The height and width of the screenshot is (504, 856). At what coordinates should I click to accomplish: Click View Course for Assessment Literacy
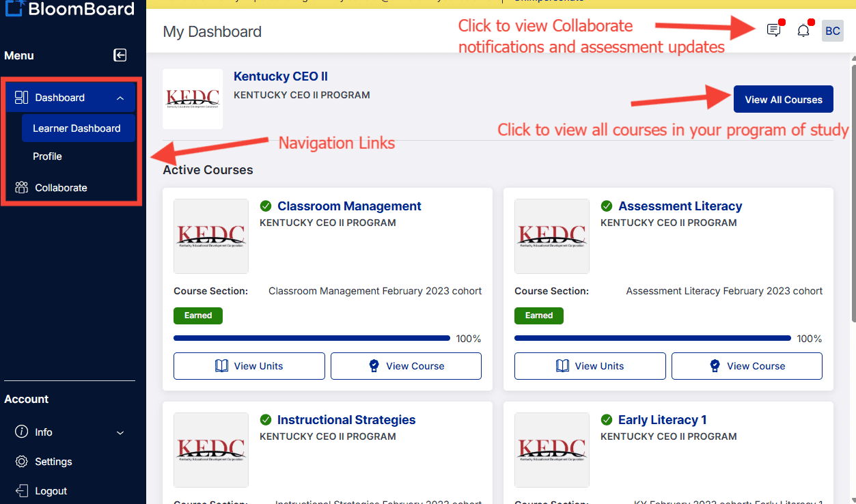[x=747, y=366]
